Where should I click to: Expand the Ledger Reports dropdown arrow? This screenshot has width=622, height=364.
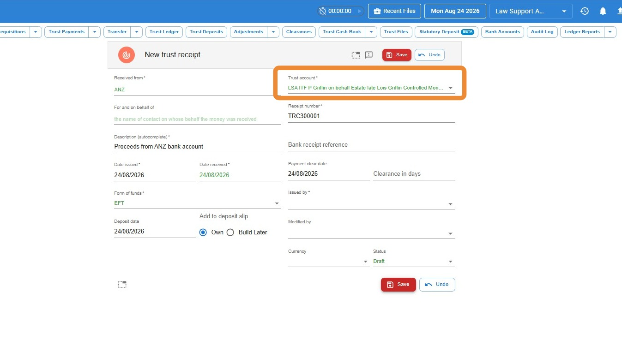click(610, 32)
